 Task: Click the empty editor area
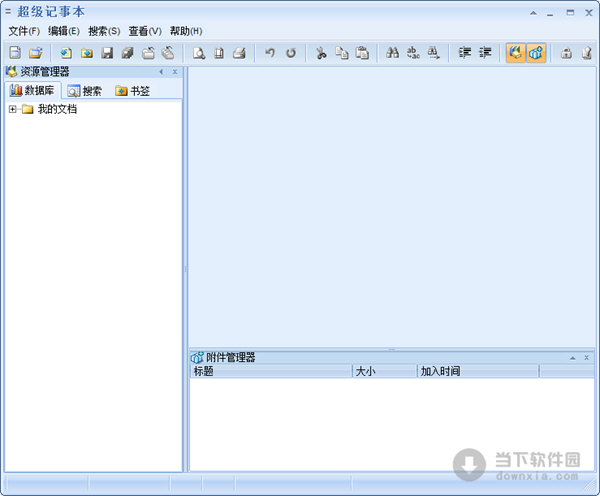click(392, 207)
